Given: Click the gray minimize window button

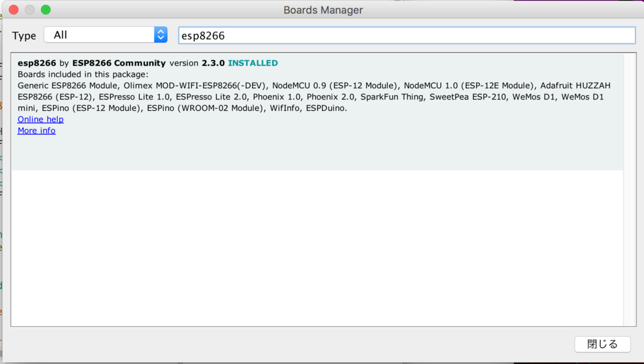Looking at the screenshot, I should click(x=30, y=9).
